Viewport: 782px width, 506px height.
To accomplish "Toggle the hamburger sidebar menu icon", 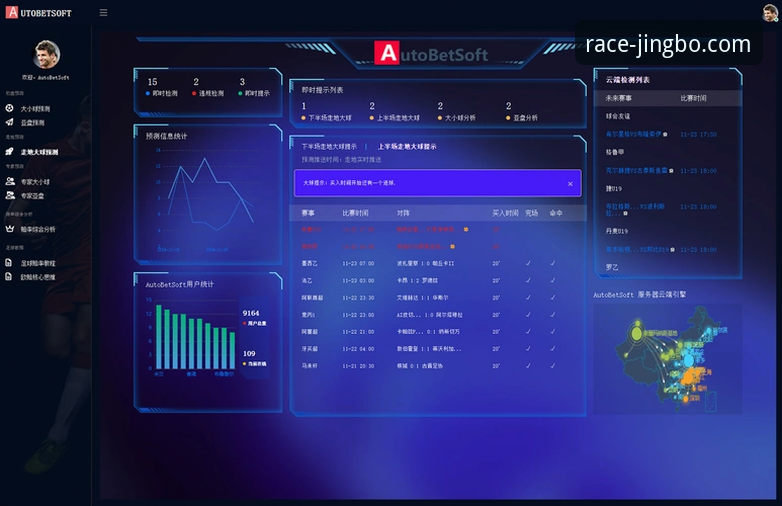I will (x=103, y=12).
